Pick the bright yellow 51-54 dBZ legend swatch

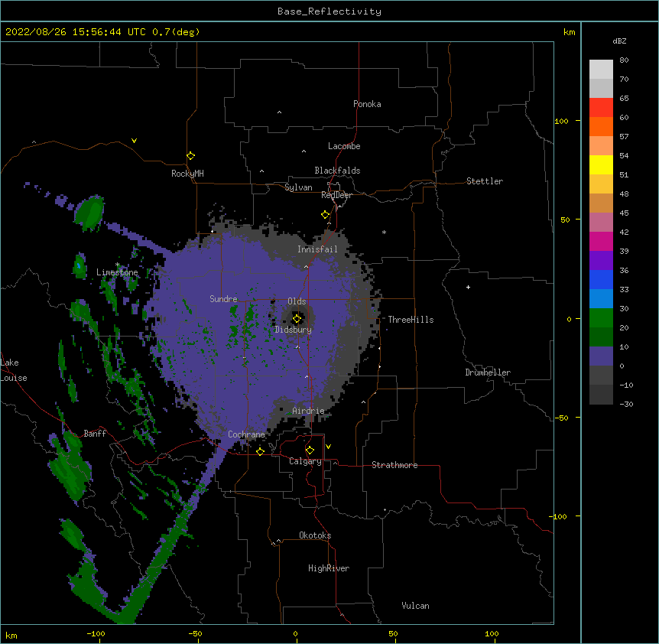coord(601,164)
